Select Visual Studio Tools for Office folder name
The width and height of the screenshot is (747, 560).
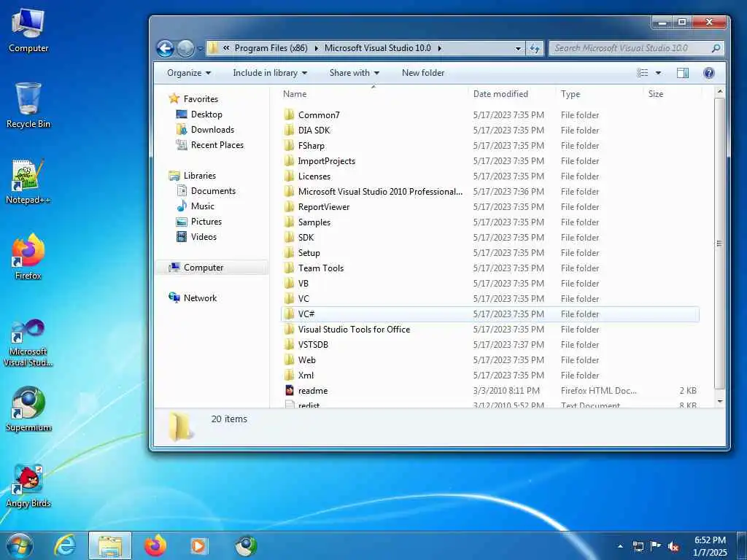pyautogui.click(x=354, y=329)
